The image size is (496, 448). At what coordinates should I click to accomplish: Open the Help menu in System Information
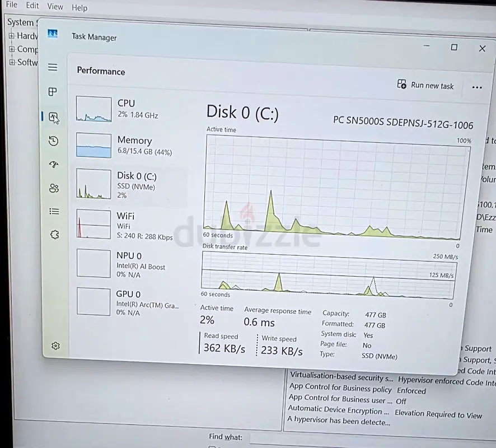(x=79, y=8)
